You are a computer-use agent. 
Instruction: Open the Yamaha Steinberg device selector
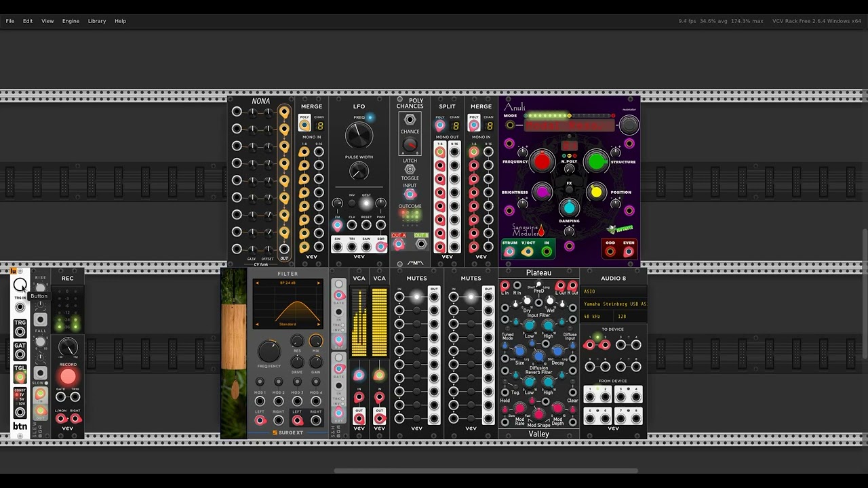click(x=613, y=304)
